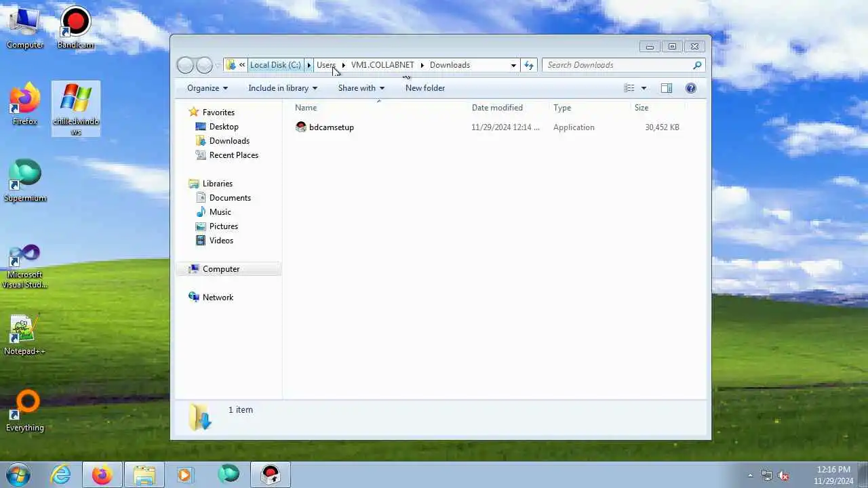The image size is (868, 488).
Task: Select Downloads under Favorites
Action: click(229, 141)
